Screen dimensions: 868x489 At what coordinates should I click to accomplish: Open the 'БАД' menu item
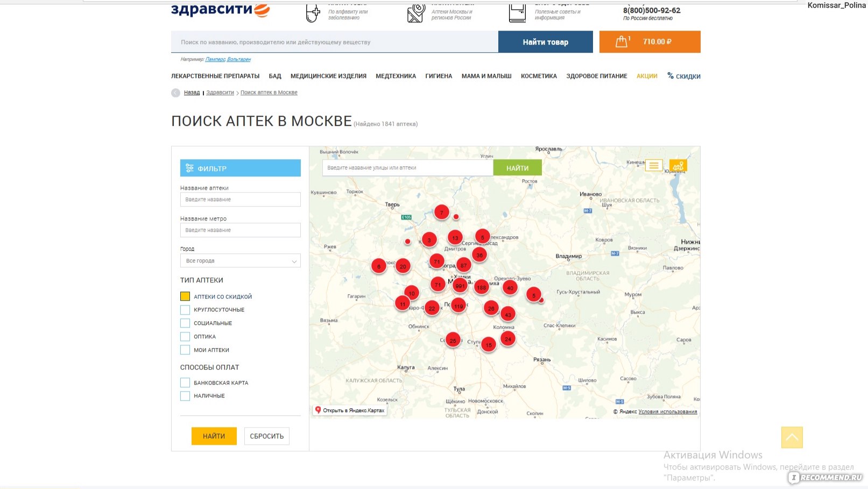(275, 76)
